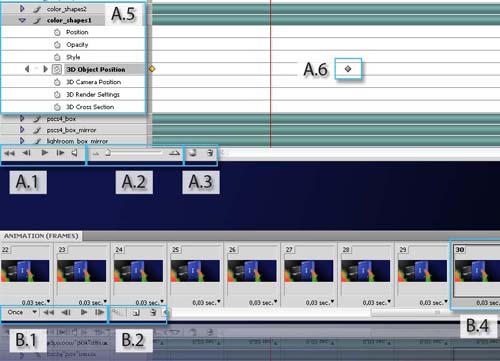Toggle Position stopwatch
Viewport: 500px width, 361px height.
[57, 32]
